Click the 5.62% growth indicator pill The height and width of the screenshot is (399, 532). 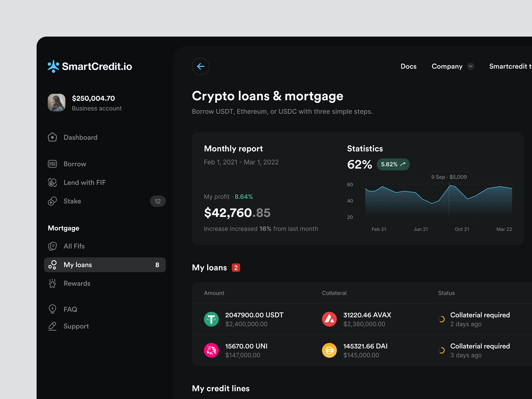click(393, 164)
